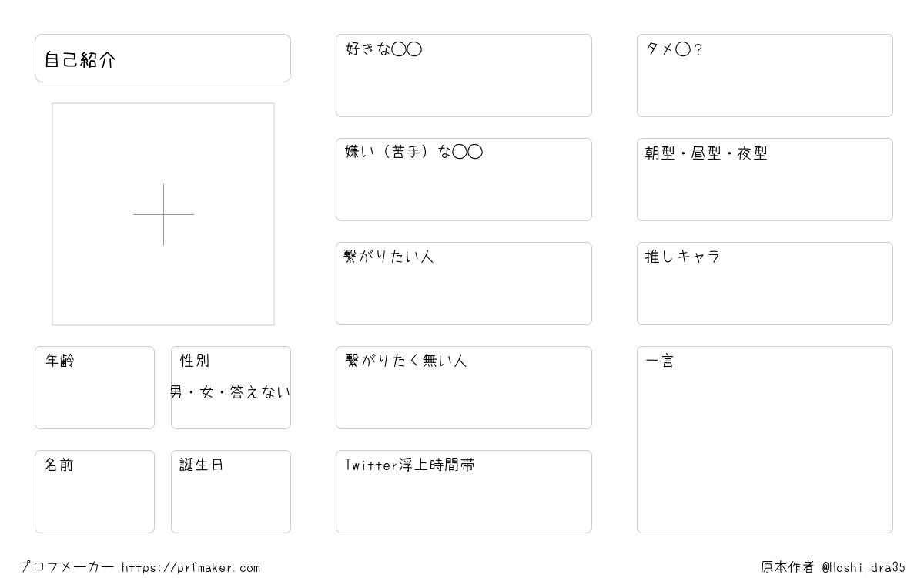Click the plus icon in photo box
The height and width of the screenshot is (578, 924).
pyautogui.click(x=163, y=214)
